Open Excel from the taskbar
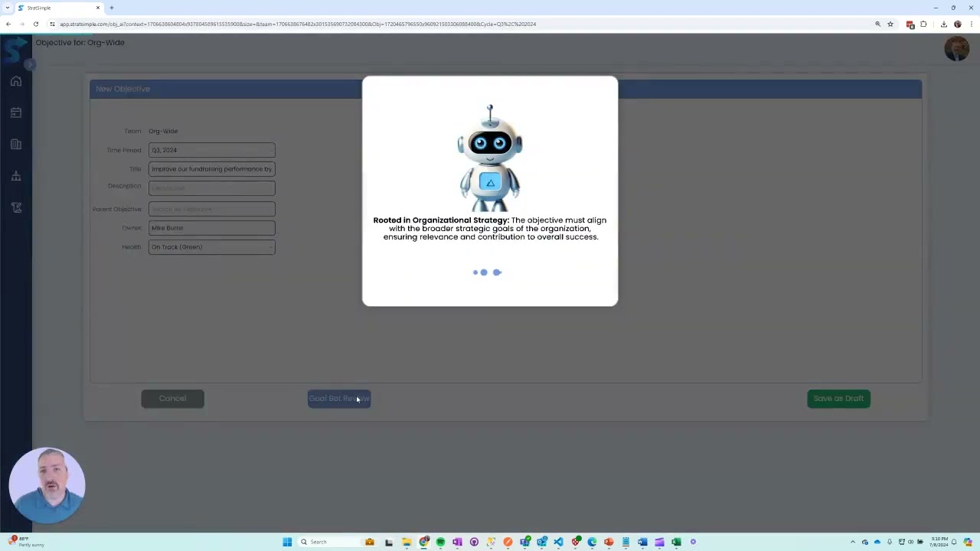The image size is (980, 551). pos(676,542)
